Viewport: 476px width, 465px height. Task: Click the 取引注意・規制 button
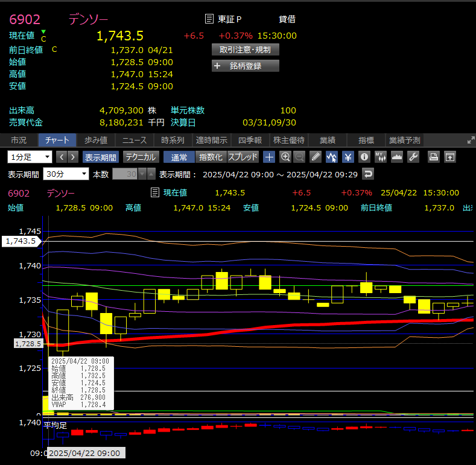point(246,49)
